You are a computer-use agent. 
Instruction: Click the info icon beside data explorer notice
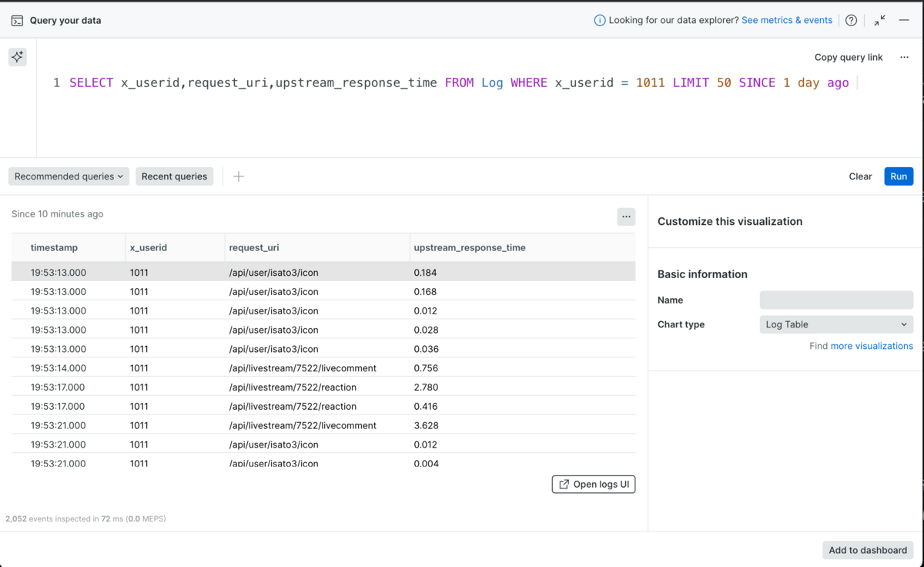(x=599, y=21)
